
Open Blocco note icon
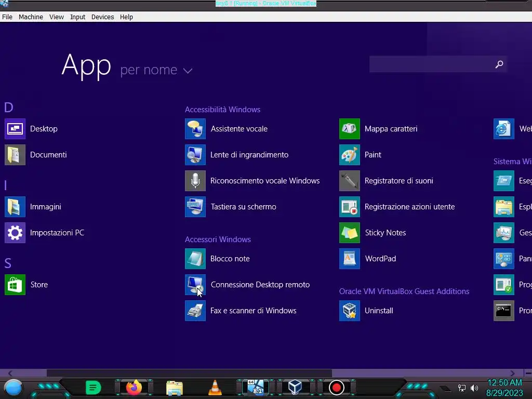pos(195,259)
